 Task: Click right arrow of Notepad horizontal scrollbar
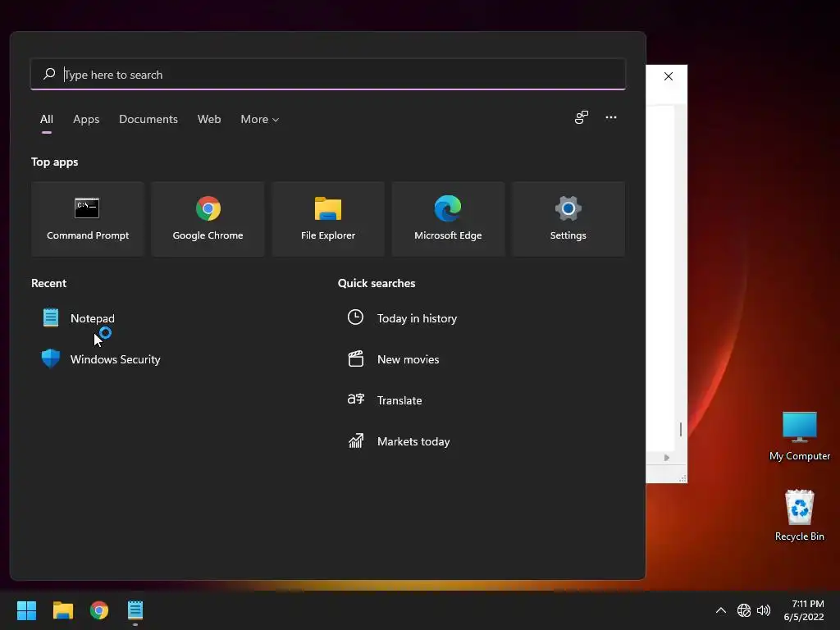(666, 458)
